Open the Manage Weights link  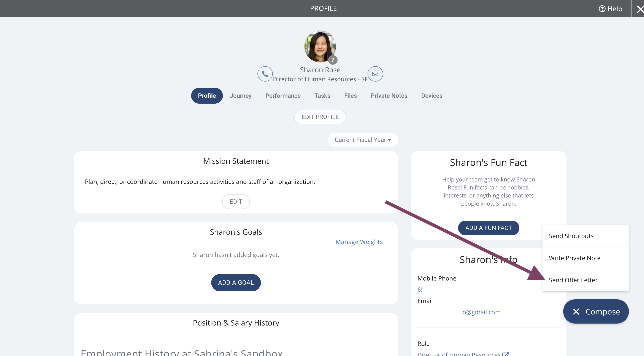click(359, 242)
